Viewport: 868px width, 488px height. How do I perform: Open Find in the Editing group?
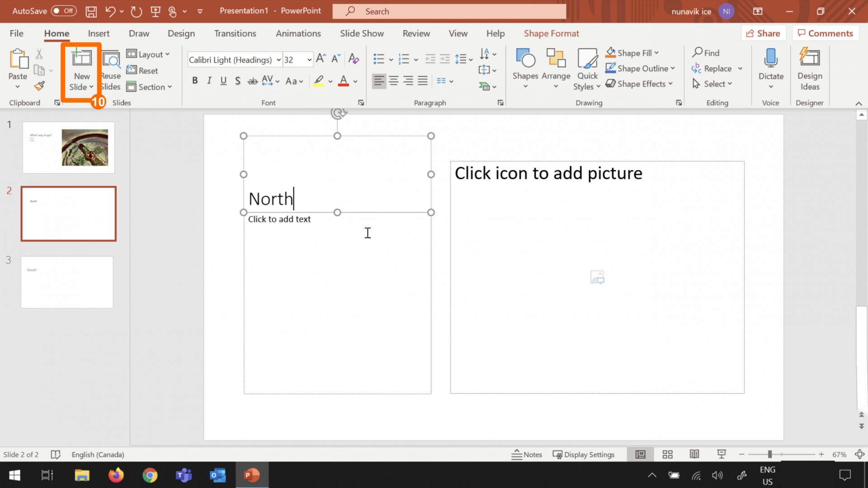pyautogui.click(x=706, y=52)
